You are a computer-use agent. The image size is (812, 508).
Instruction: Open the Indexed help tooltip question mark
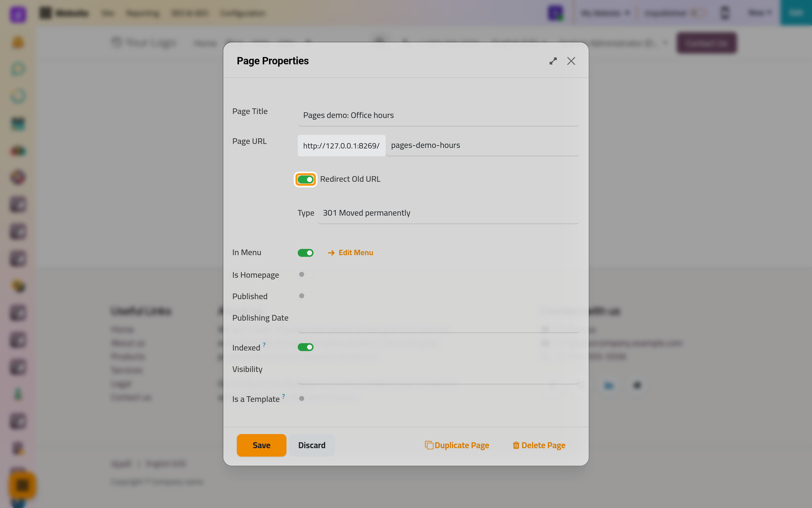(264, 345)
